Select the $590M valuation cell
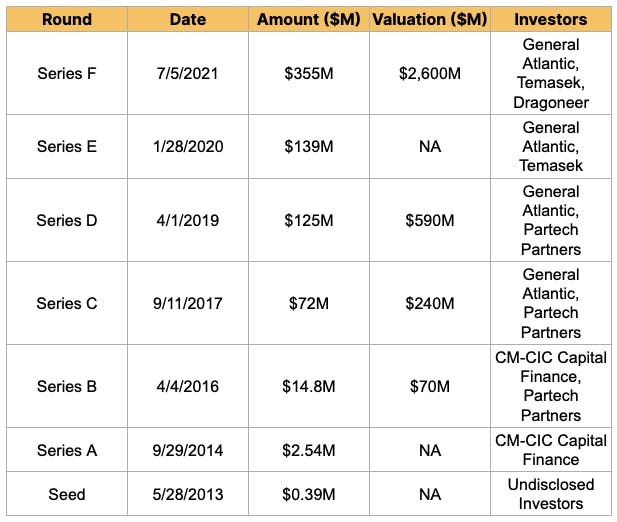Viewport: 617px width, 522px height. 430,220
